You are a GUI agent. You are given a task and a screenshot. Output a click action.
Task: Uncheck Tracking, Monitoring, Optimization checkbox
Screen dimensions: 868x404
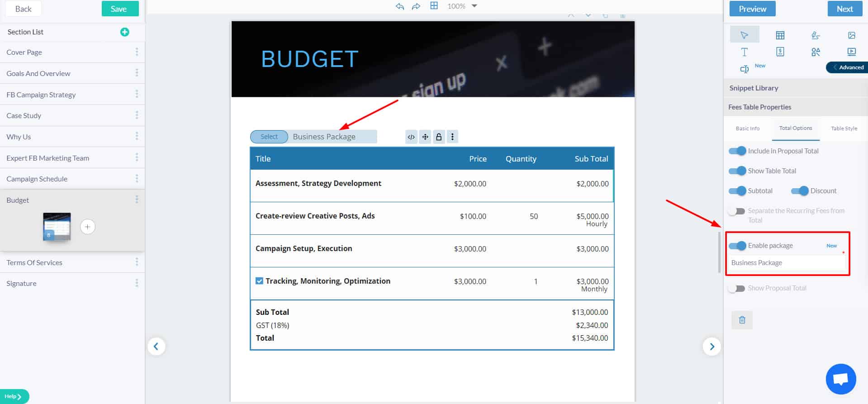259,281
